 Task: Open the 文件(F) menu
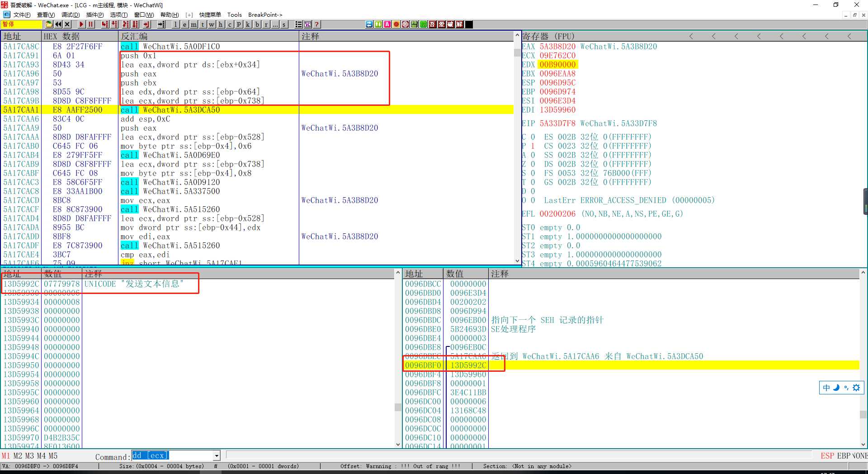pos(22,15)
